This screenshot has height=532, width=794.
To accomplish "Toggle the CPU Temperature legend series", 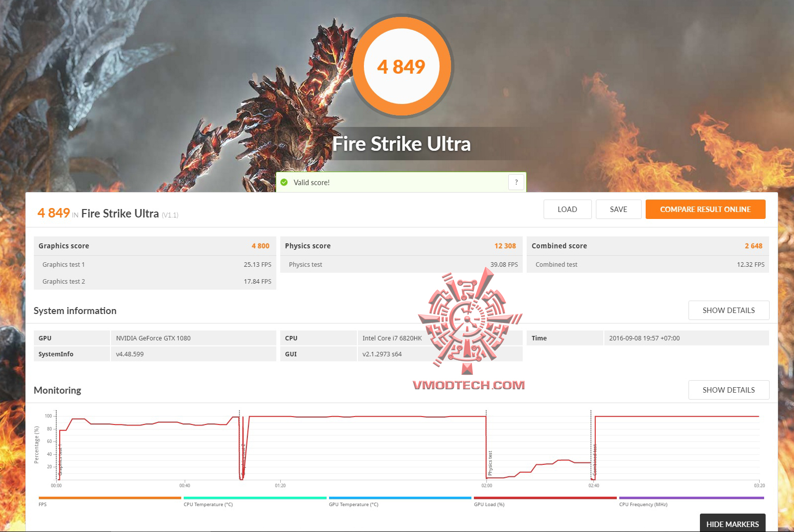I will pyautogui.click(x=255, y=501).
